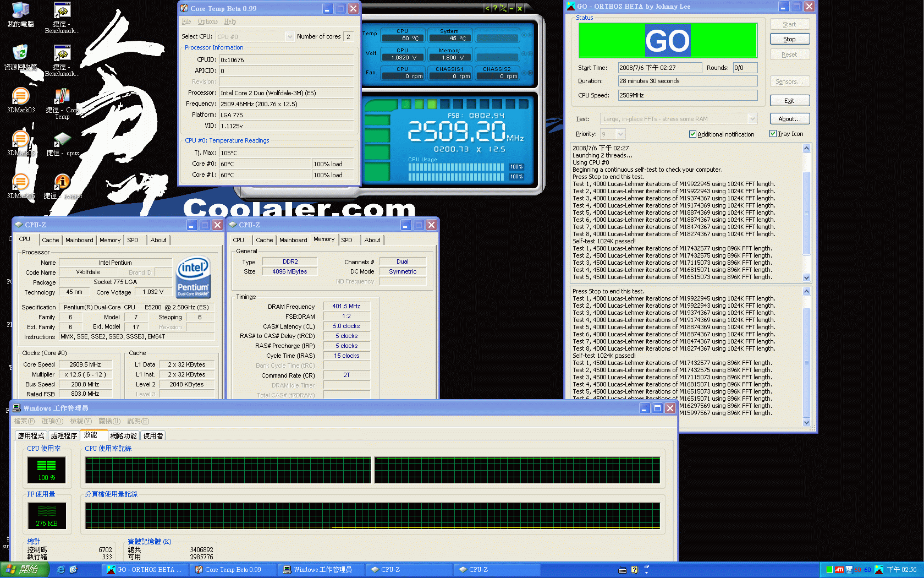924x578 pixels.
Task: Open the Priority dropdown in ORTHOS
Action: point(620,134)
